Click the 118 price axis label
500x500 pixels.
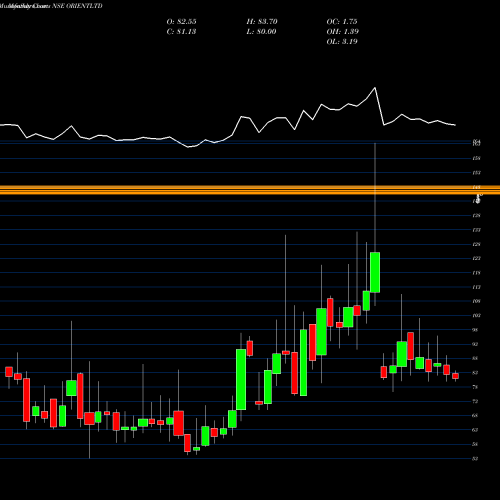(x=476, y=273)
